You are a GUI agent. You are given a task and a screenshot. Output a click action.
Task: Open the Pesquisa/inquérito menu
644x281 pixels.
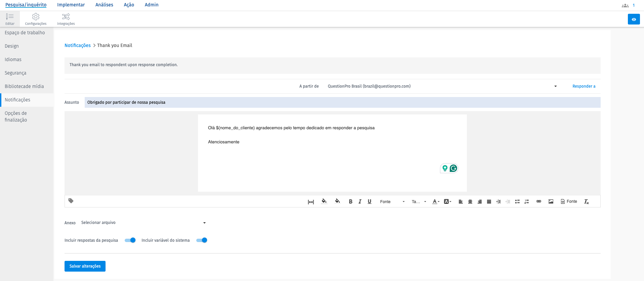coord(26,5)
